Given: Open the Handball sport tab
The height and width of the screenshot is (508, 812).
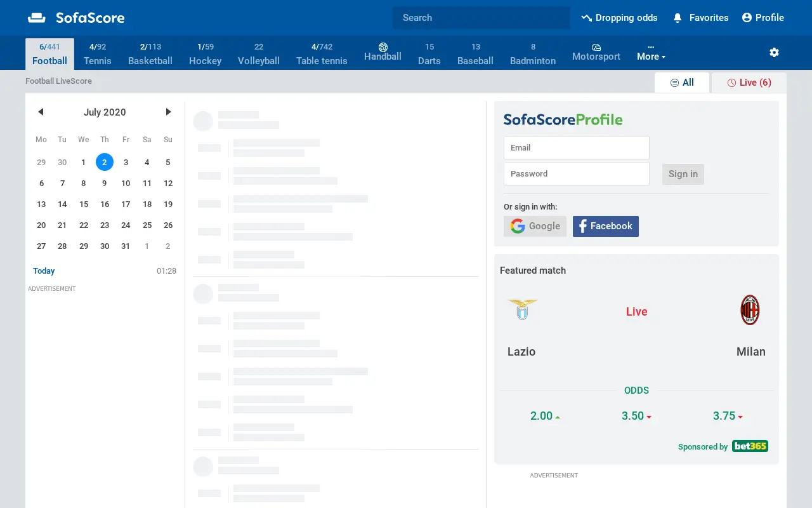Looking at the screenshot, I should click(383, 52).
